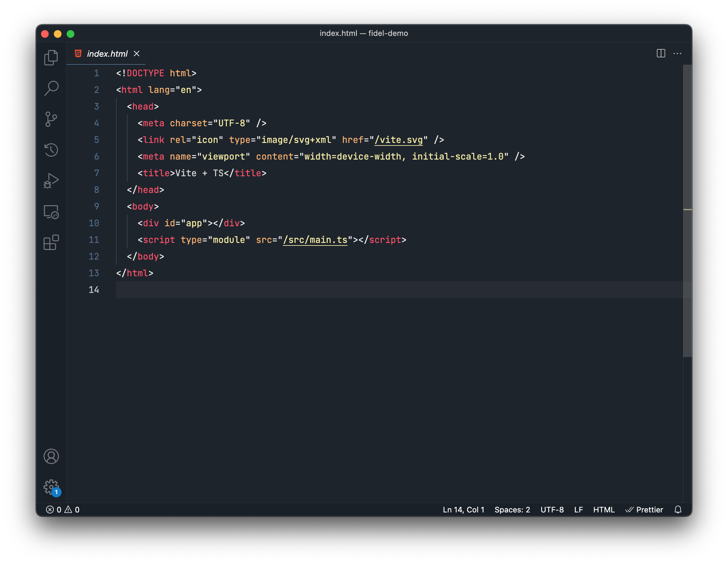The width and height of the screenshot is (728, 564).
Task: Open the Manage settings gear
Action: tap(51, 487)
